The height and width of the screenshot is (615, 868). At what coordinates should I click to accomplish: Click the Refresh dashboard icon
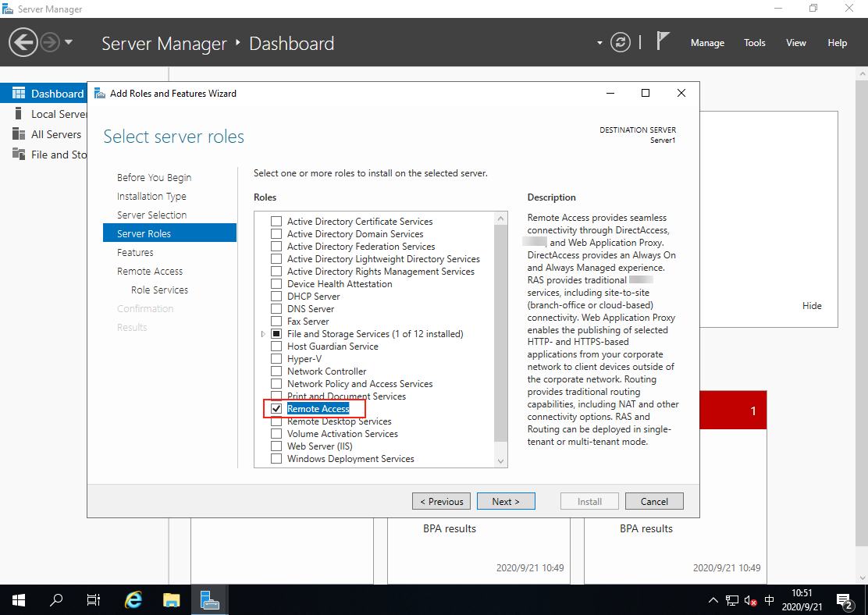click(620, 43)
